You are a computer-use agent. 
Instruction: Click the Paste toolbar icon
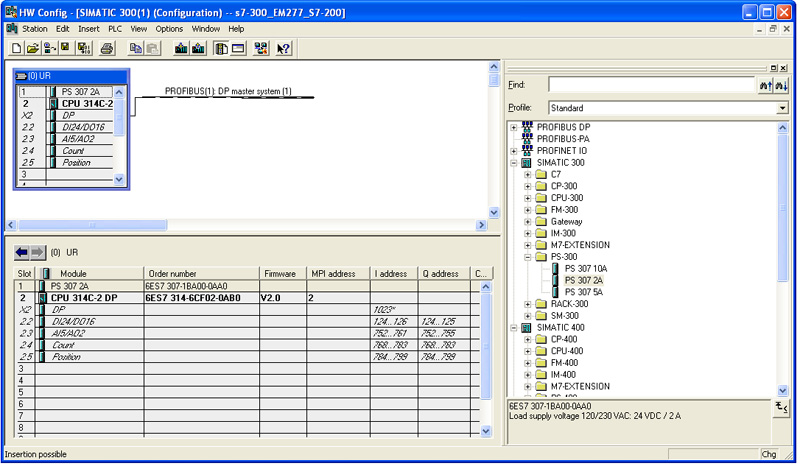click(x=153, y=48)
